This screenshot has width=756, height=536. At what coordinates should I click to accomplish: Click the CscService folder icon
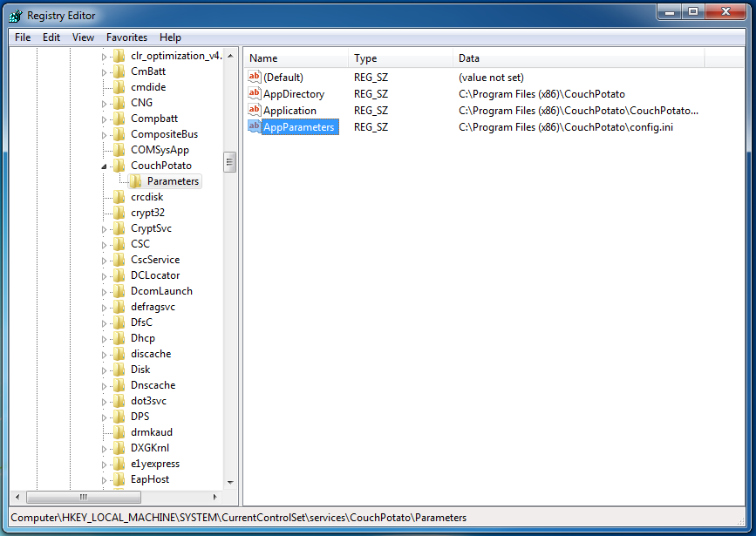coord(119,260)
